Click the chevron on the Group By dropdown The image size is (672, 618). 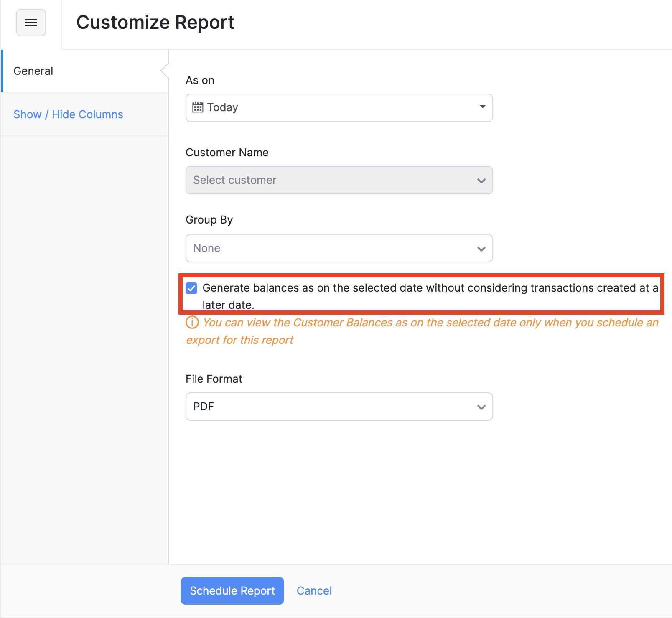[481, 248]
